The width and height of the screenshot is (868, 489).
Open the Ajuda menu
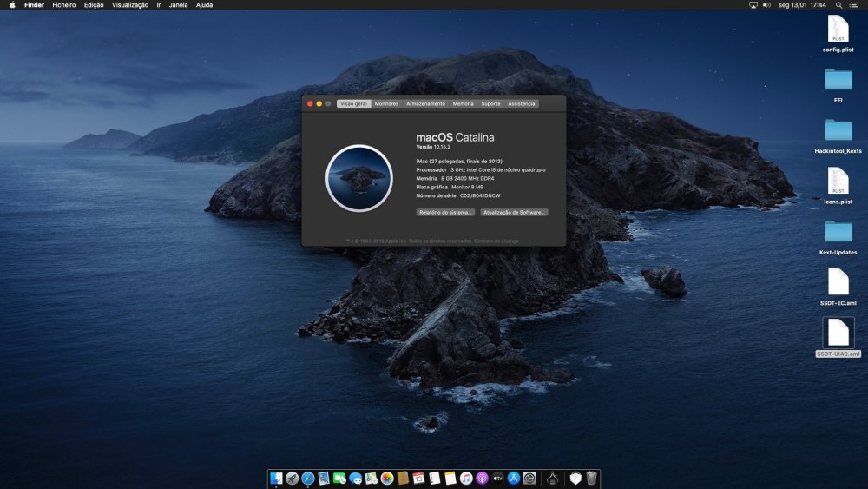pyautogui.click(x=204, y=5)
